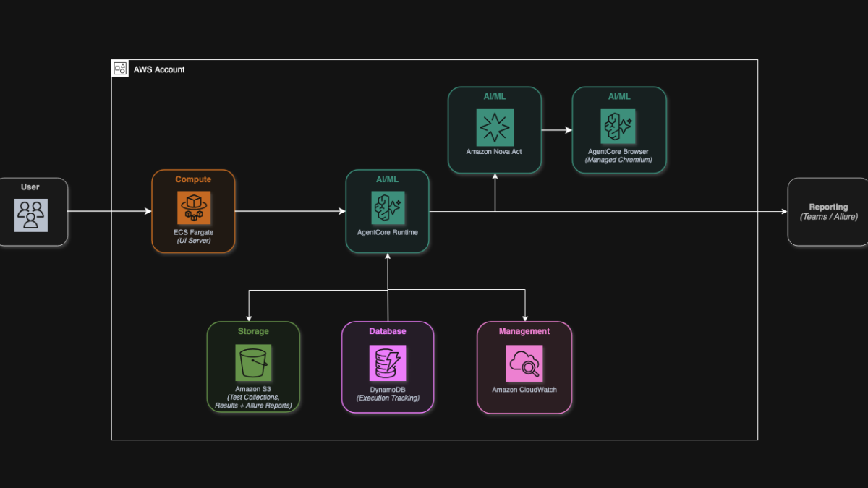
Task: Click the 'Reporting' title text
Action: (828, 207)
